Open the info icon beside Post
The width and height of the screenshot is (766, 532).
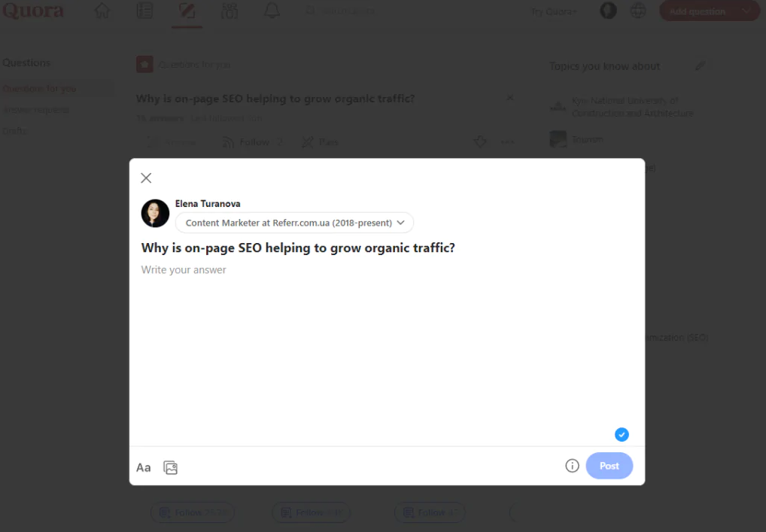(572, 466)
